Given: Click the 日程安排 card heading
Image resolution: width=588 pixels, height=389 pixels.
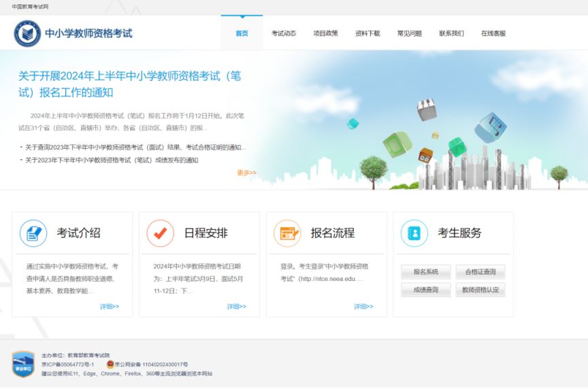Looking at the screenshot, I should [x=206, y=233].
